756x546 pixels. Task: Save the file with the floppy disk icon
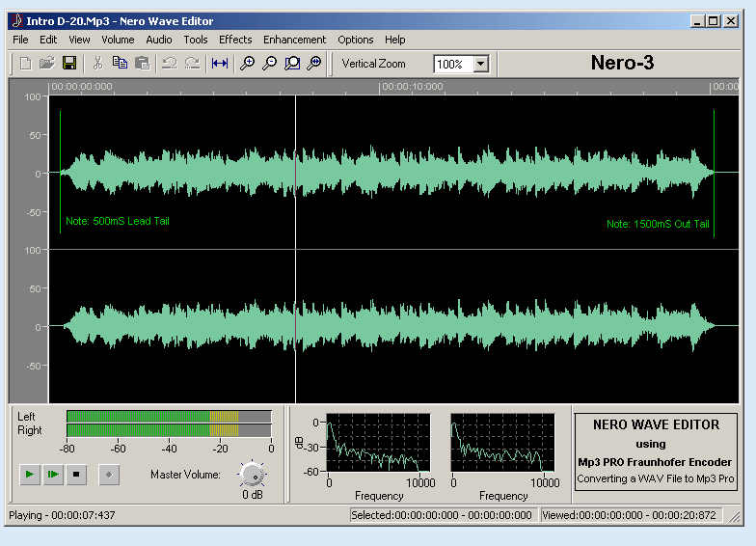click(x=69, y=64)
